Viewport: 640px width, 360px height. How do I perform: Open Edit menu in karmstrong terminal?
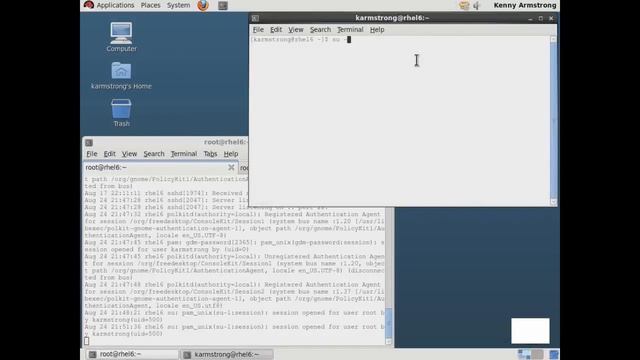coord(276,29)
